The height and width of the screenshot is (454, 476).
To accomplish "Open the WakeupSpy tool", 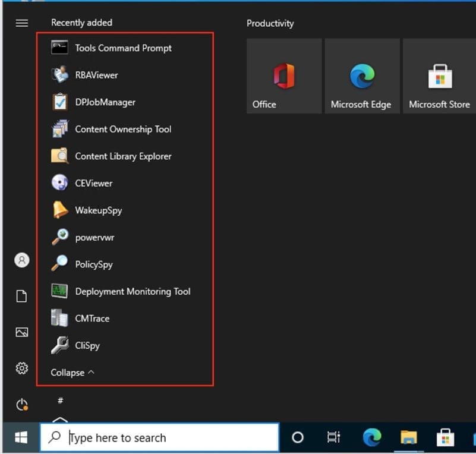I will pos(98,210).
